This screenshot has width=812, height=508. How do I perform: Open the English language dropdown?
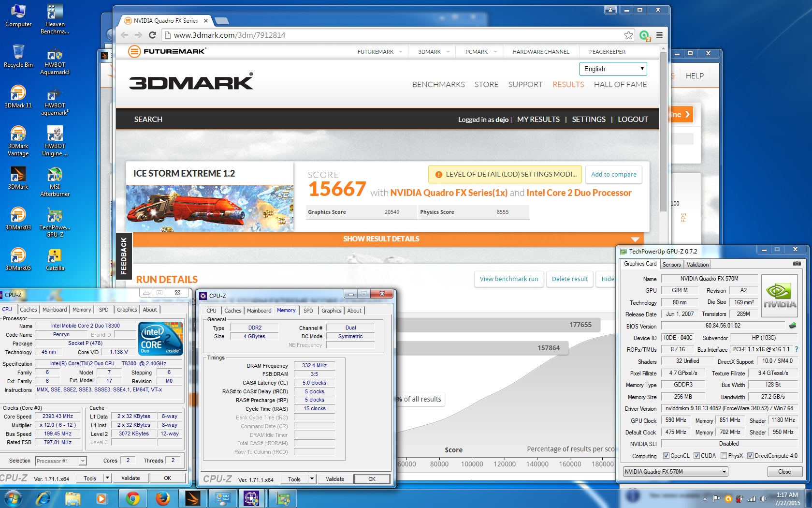pyautogui.click(x=613, y=69)
